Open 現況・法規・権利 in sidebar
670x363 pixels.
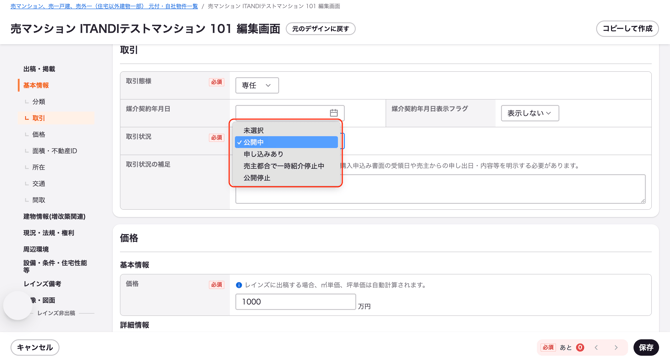point(49,233)
